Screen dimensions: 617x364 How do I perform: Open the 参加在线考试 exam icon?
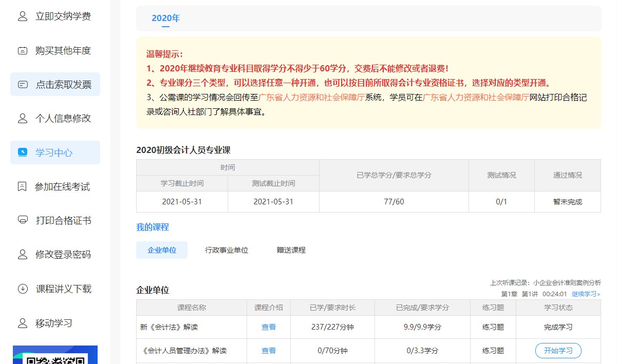22,186
